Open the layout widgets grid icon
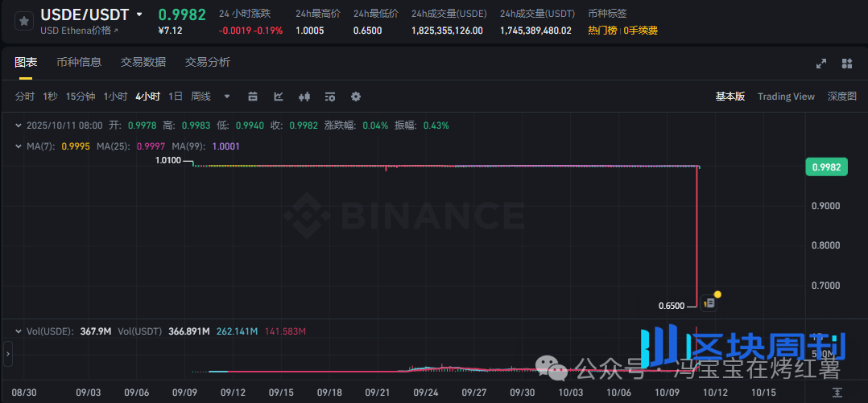The width and height of the screenshot is (868, 403). [x=847, y=64]
